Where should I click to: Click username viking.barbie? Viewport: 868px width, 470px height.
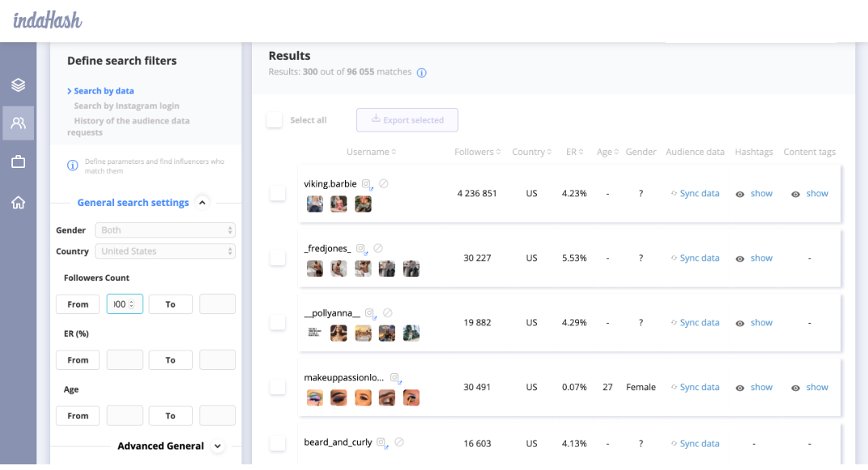point(330,184)
